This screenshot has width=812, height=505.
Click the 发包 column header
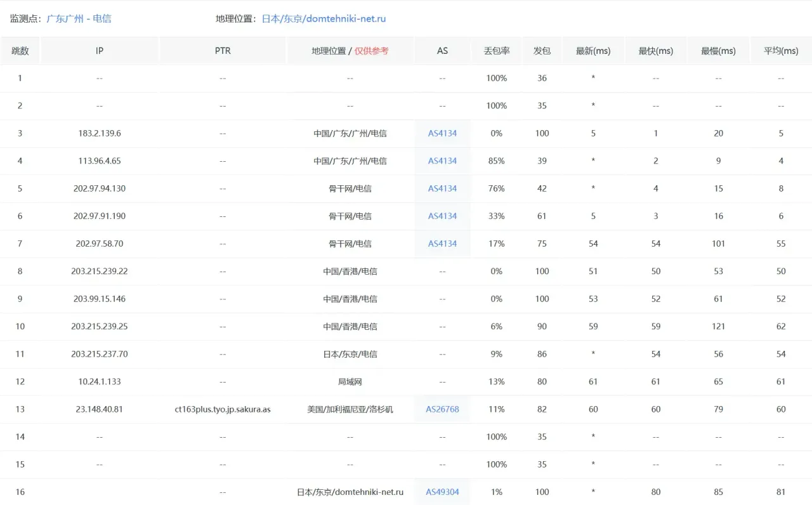(542, 51)
